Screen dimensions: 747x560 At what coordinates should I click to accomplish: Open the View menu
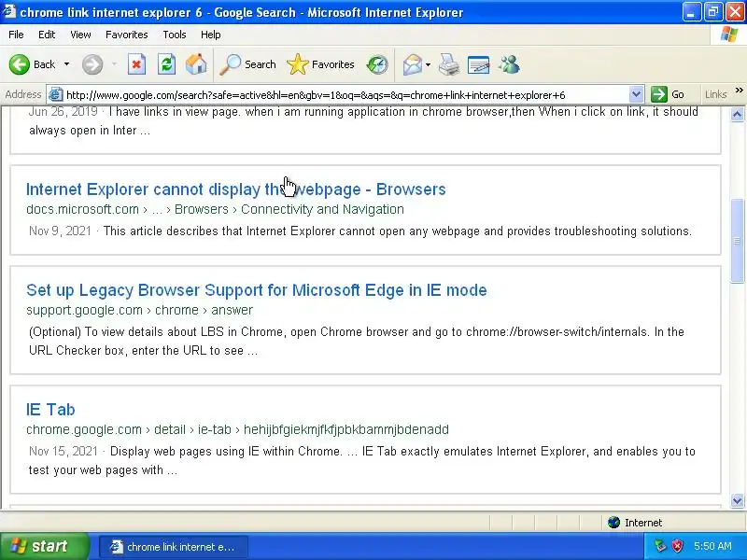[80, 35]
